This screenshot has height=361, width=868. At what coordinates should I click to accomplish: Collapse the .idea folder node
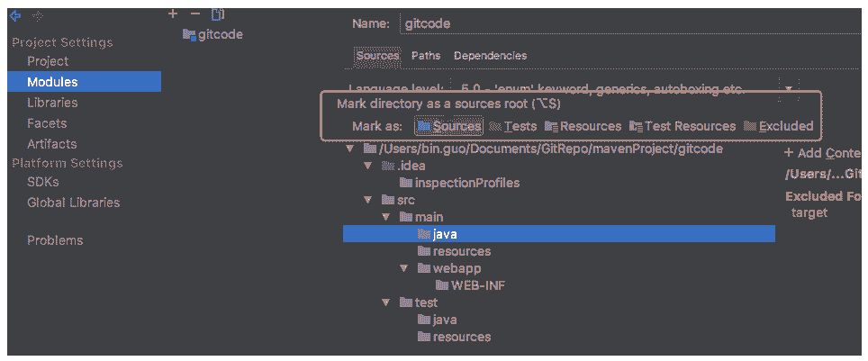point(367,166)
